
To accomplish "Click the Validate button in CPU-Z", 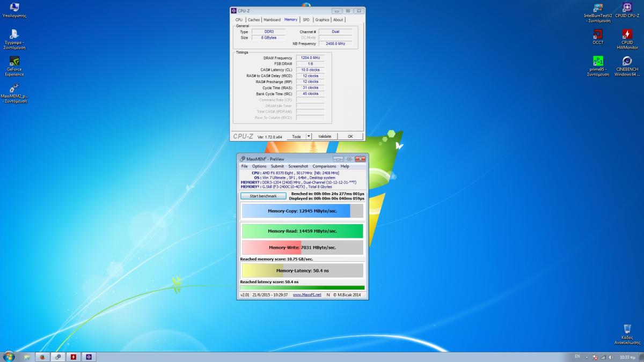I will pos(325,136).
